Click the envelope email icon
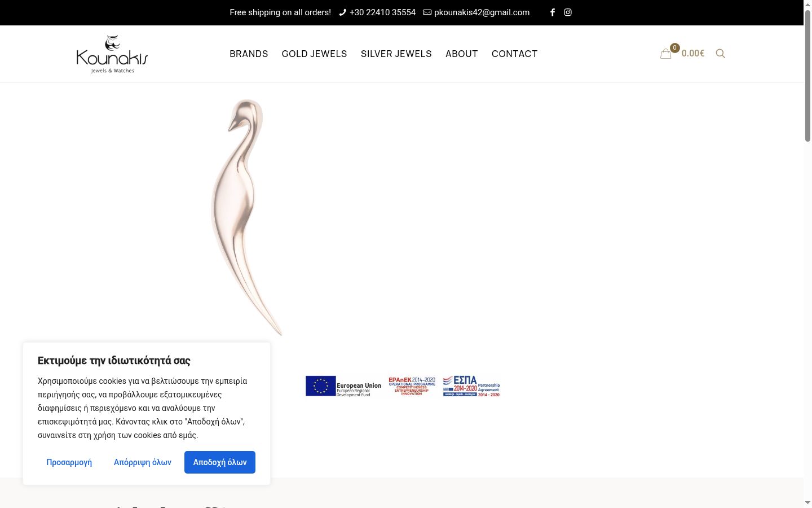The image size is (812, 508). point(427,12)
